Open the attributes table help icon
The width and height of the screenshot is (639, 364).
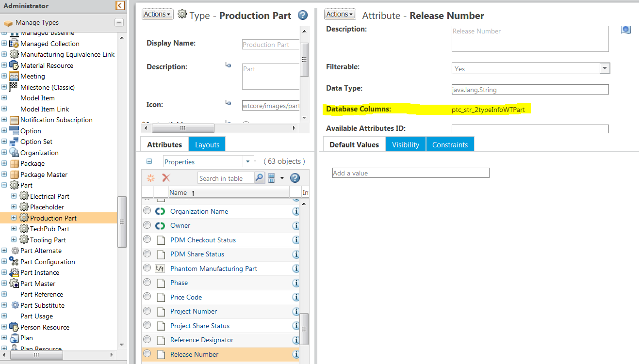click(x=295, y=178)
